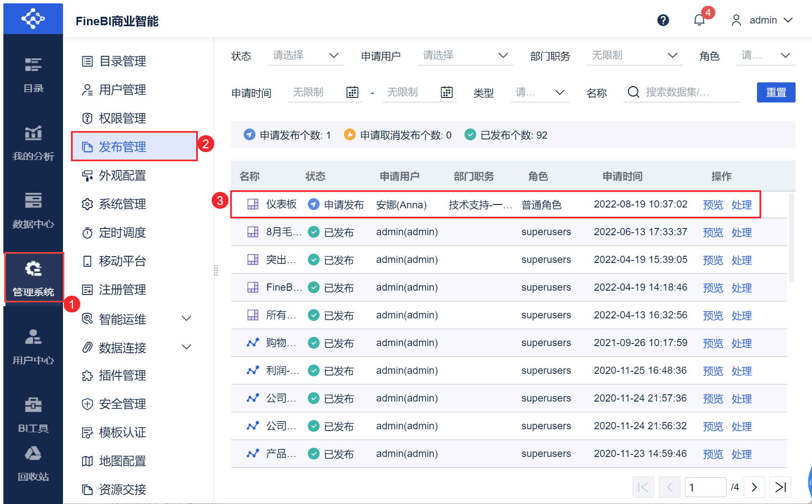The width and height of the screenshot is (812, 504).
Task: Open the 定时调度 menu item
Action: 122,233
